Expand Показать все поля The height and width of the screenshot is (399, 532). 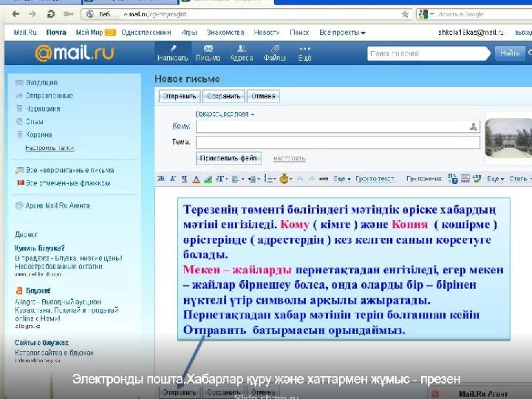225,114
